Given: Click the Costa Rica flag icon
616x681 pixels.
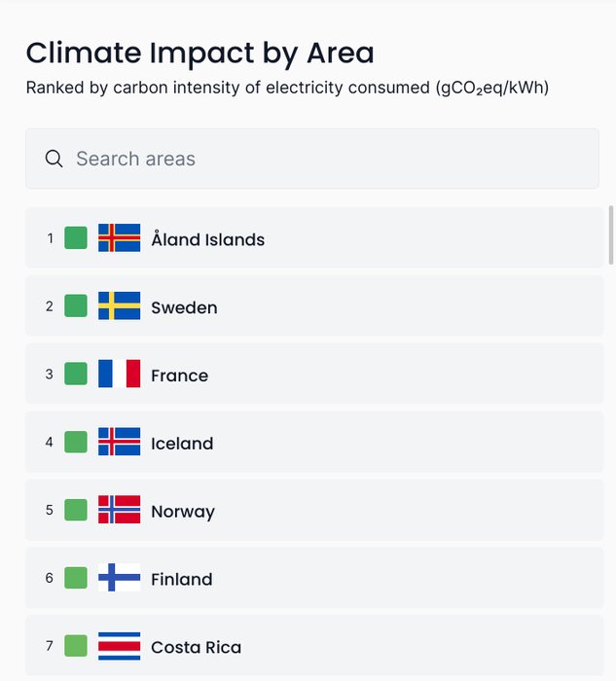Looking at the screenshot, I should coord(120,646).
